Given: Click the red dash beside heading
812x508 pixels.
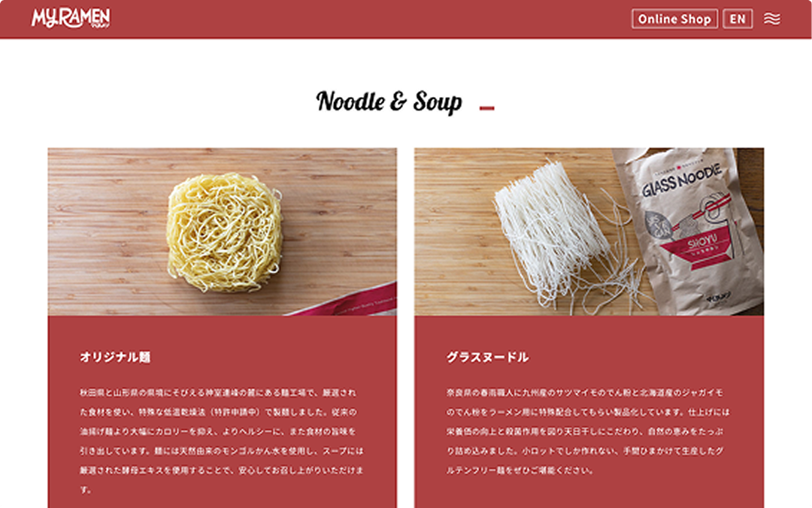Looking at the screenshot, I should pos(486,107).
